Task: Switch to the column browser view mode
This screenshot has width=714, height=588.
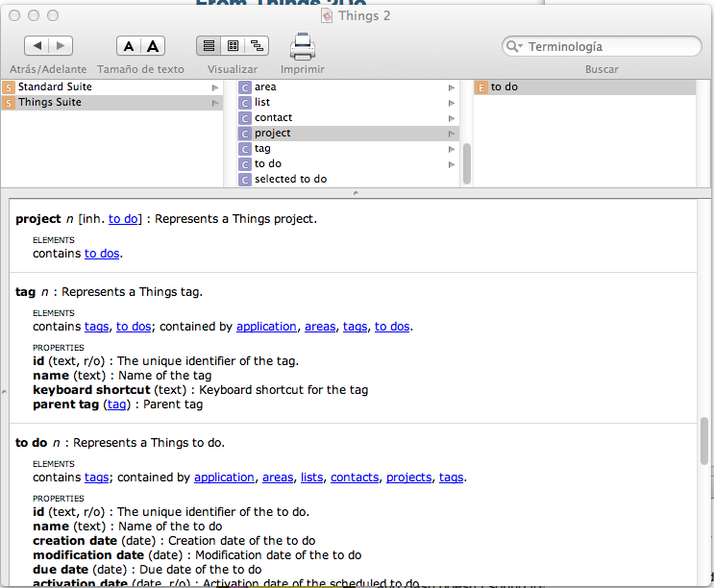Action: tap(233, 46)
